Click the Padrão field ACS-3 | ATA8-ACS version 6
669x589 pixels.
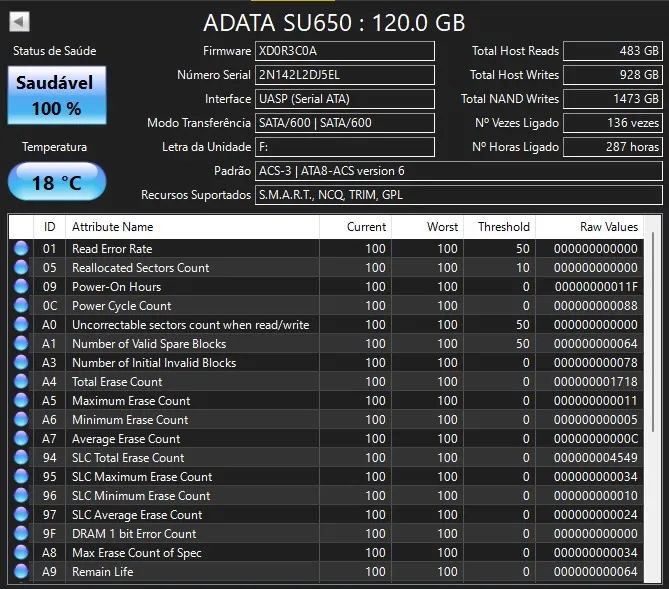pyautogui.click(x=459, y=171)
